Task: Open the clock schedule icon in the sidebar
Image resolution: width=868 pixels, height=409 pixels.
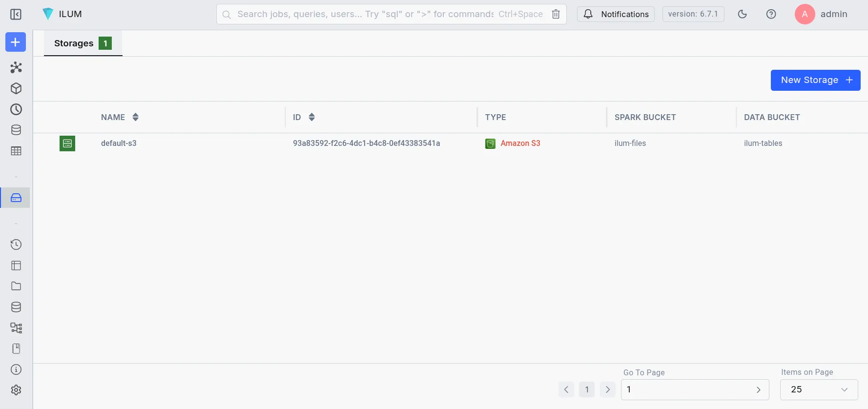Action: (16, 109)
